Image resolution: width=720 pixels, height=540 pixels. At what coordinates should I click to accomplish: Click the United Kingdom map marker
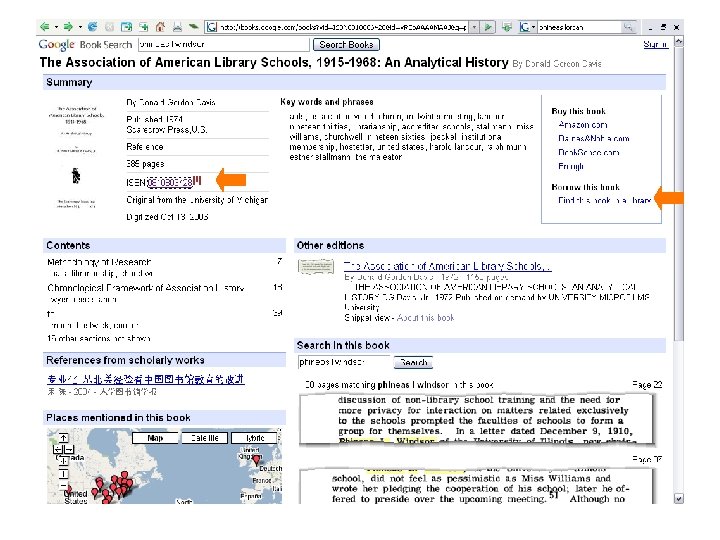coord(256,459)
